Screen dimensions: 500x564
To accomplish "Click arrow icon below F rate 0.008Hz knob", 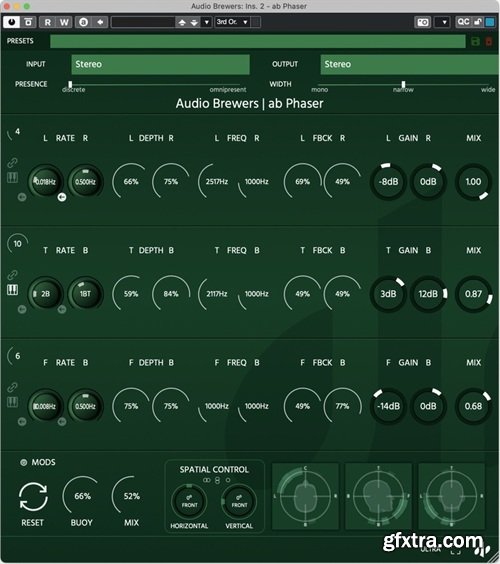I will tap(22, 422).
